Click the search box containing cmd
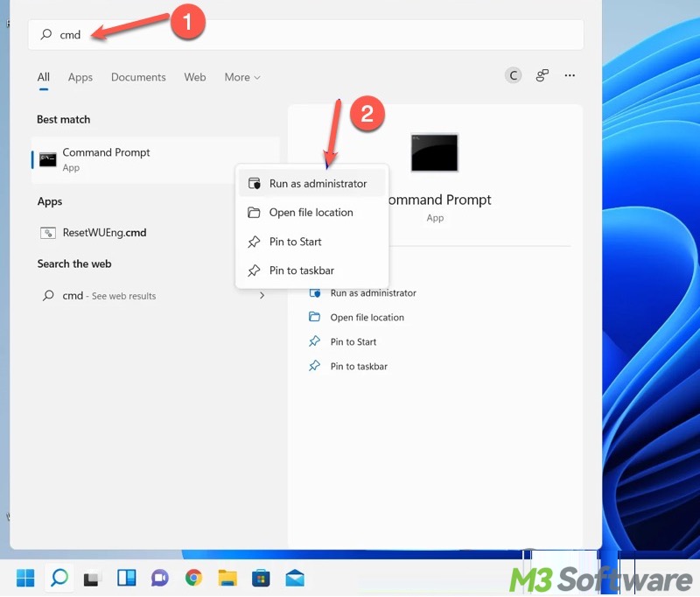 click(305, 35)
